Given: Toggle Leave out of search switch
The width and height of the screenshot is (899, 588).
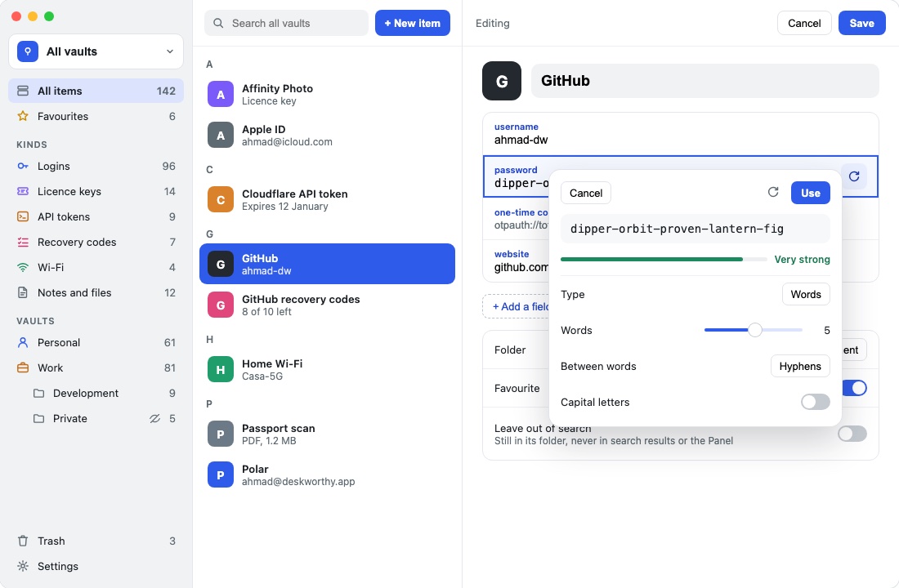Looking at the screenshot, I should click(x=852, y=434).
